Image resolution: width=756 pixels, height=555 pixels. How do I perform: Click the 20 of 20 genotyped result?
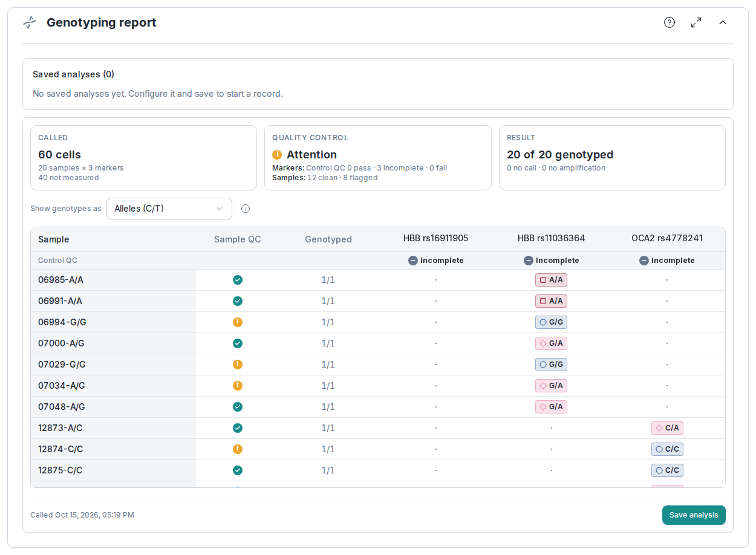[x=560, y=155]
